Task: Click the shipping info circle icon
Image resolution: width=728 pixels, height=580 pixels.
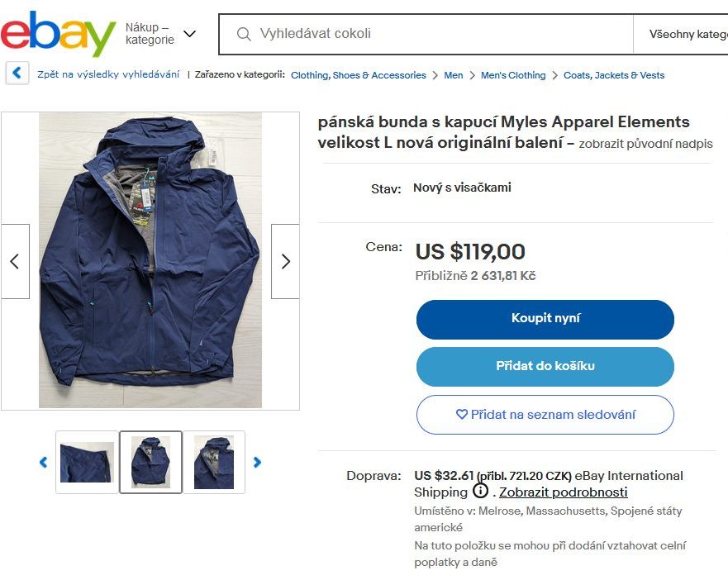Action: pyautogui.click(x=480, y=489)
